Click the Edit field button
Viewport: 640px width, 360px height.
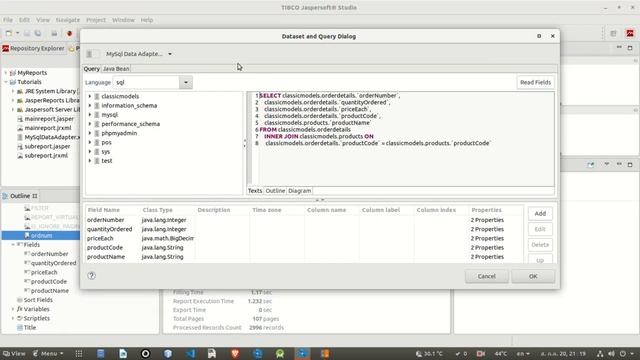[540, 229]
